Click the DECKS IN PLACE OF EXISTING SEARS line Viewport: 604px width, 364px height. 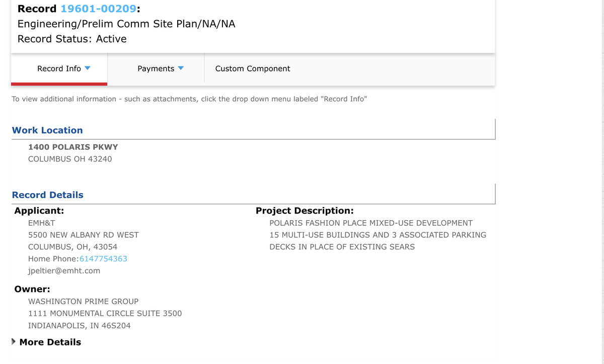(x=342, y=247)
